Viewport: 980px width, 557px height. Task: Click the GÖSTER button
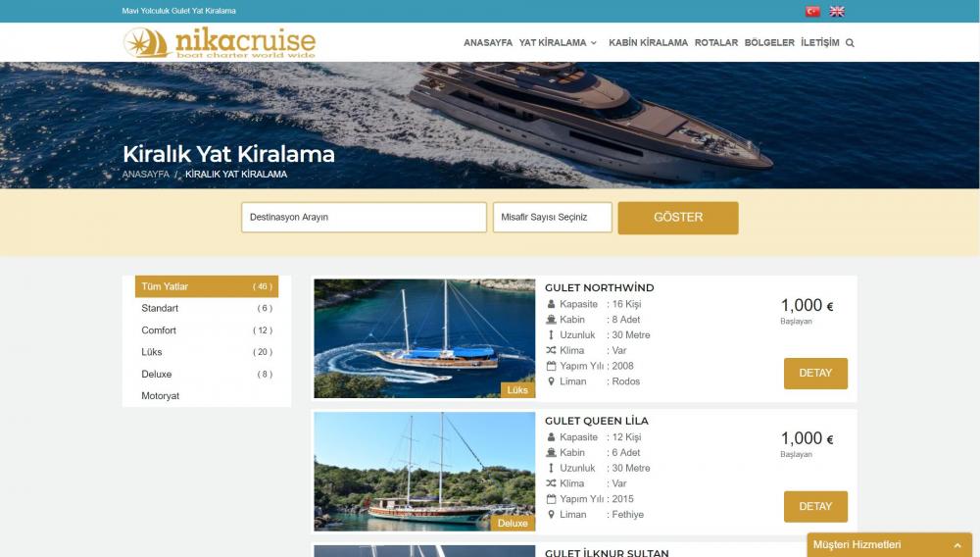678,218
